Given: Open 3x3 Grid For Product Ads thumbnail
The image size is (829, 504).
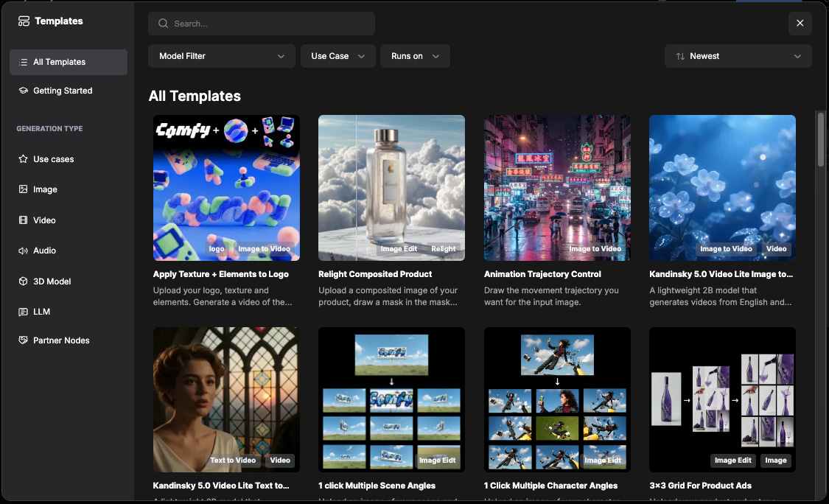Looking at the screenshot, I should (722, 399).
